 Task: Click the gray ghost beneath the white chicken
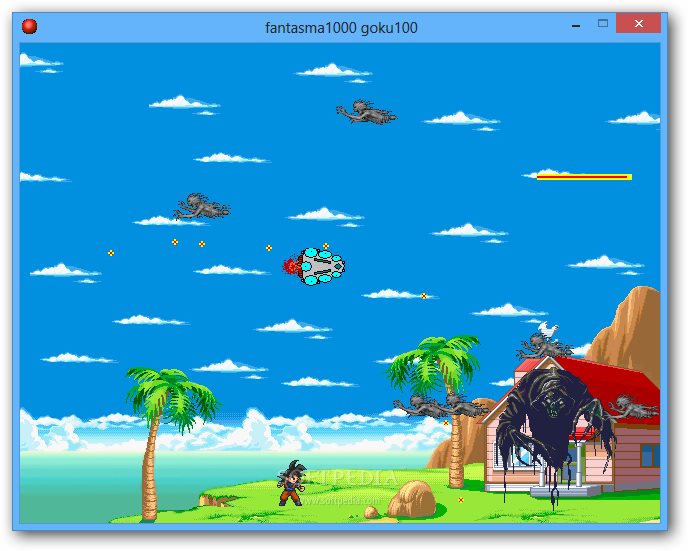coord(544,347)
